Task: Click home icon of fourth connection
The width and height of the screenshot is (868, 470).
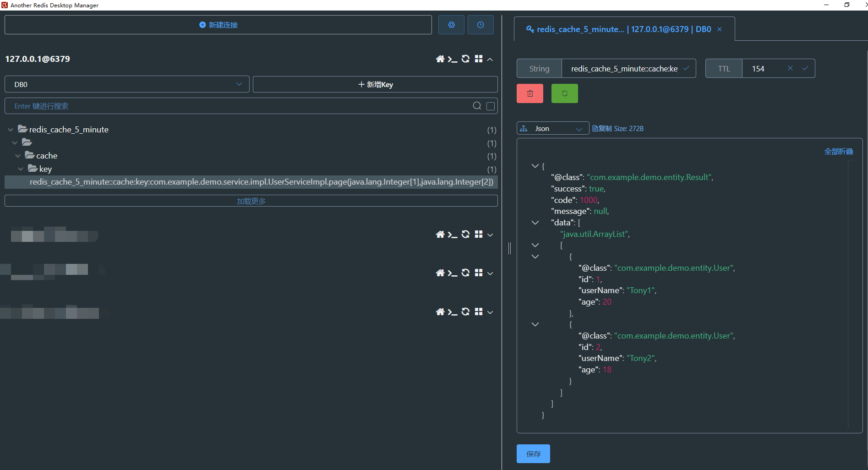Action: point(440,312)
